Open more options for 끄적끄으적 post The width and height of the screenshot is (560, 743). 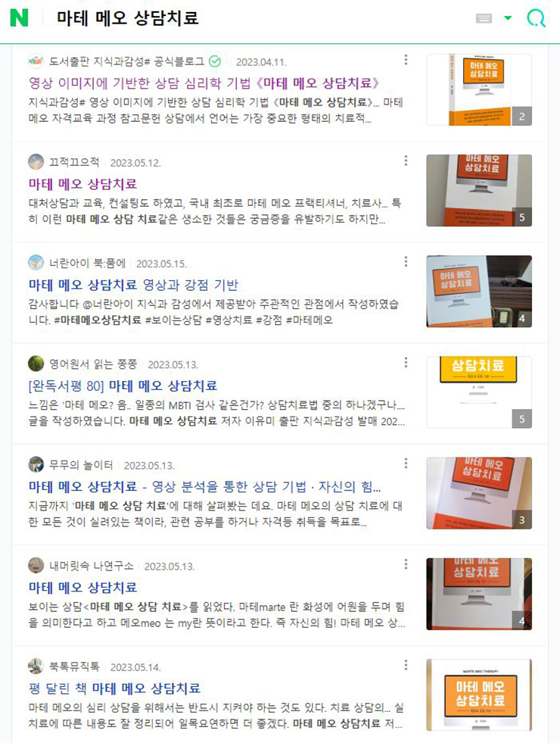[406, 161]
